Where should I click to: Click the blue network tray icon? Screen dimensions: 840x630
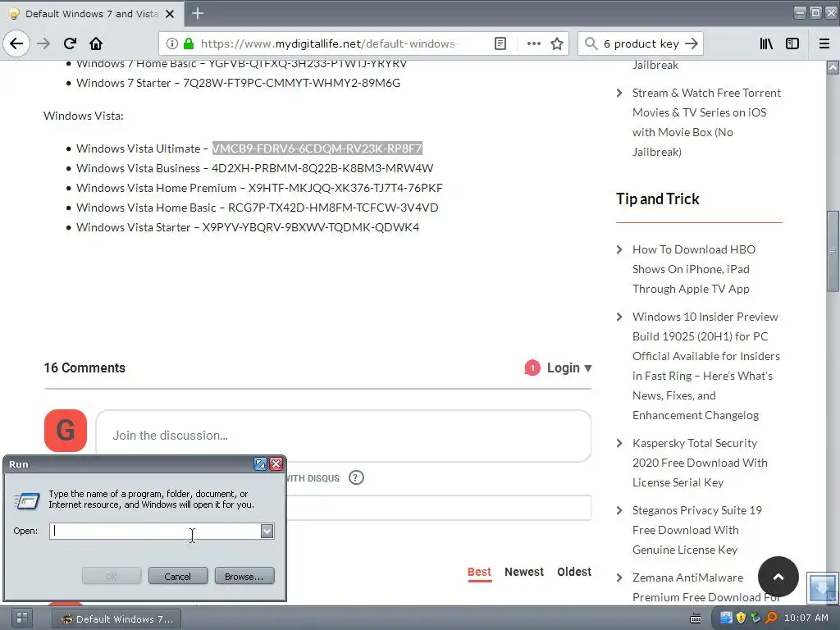[726, 618]
